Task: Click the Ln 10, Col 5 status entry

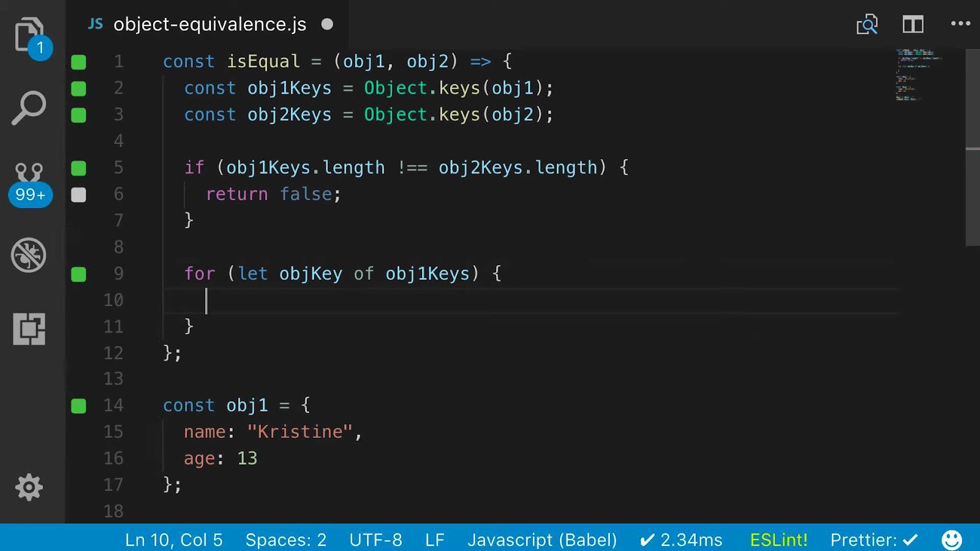Action: click(174, 540)
